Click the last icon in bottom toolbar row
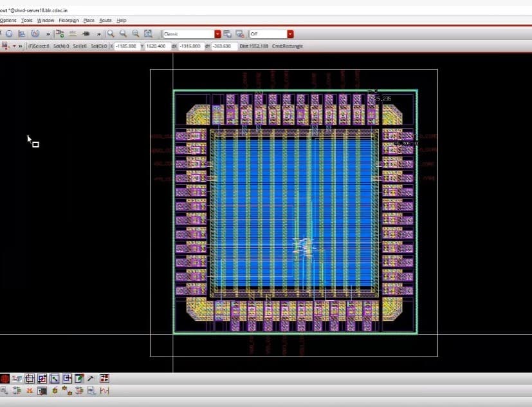This screenshot has width=532, height=407. 104,391
